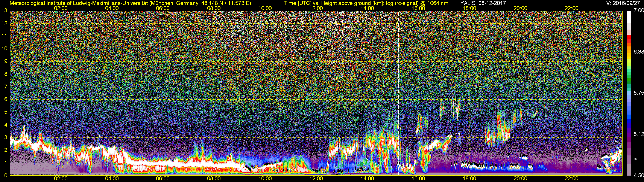The width and height of the screenshot is (644, 182).
Task: Click the 02:00 label on the top time axis
Action: (61, 8)
